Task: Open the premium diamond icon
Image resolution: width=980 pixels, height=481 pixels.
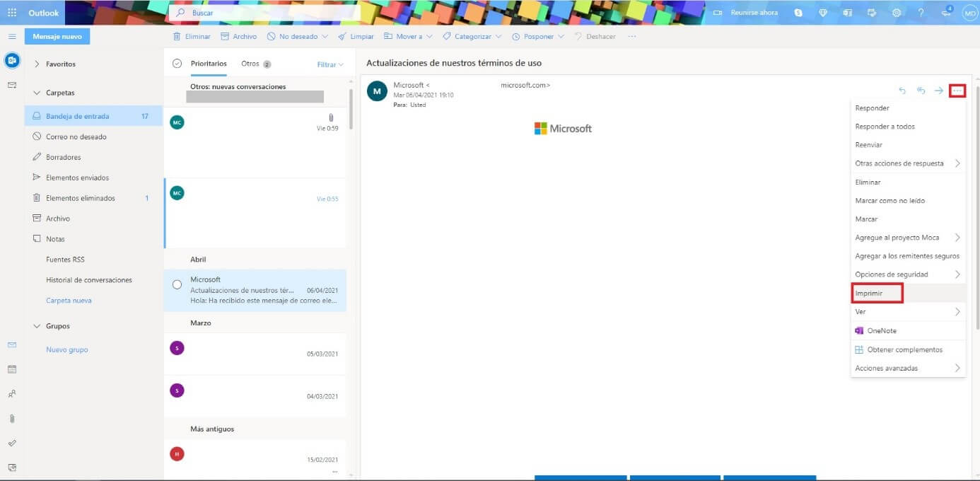Action: pos(823,13)
